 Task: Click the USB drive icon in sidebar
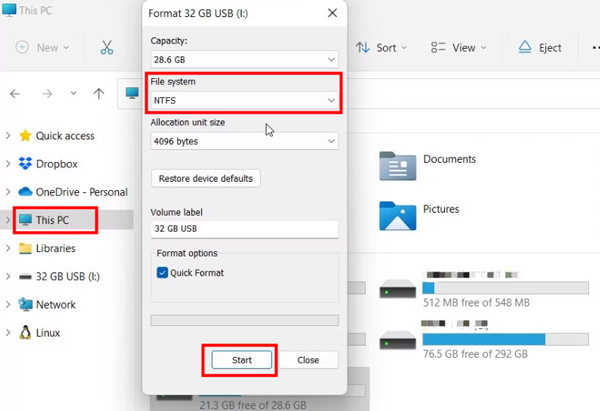(25, 276)
